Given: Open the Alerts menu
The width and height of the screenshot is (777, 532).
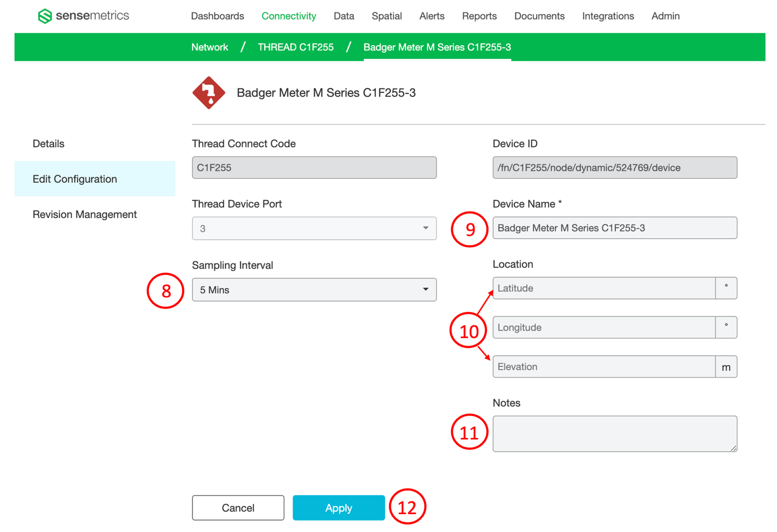Looking at the screenshot, I should click(x=432, y=16).
